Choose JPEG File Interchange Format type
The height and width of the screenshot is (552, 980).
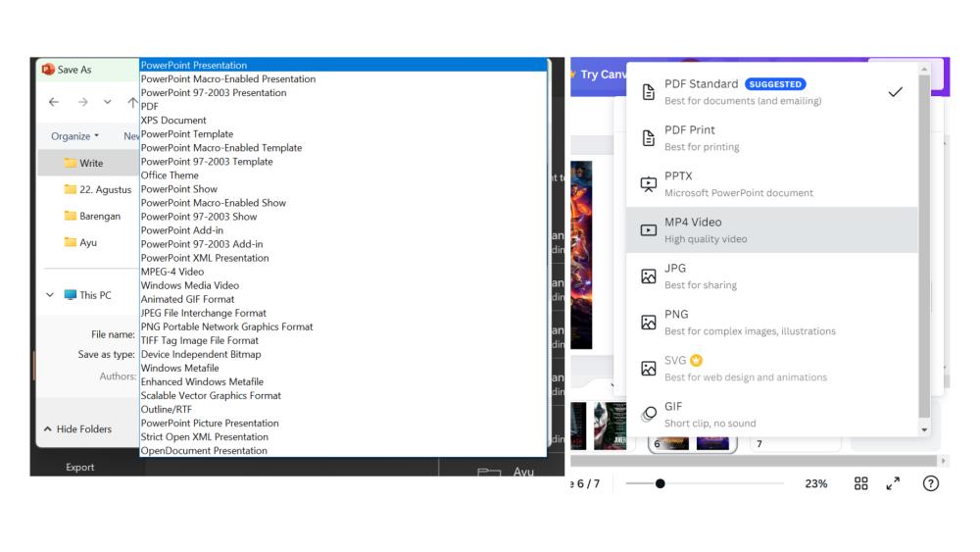(343, 313)
